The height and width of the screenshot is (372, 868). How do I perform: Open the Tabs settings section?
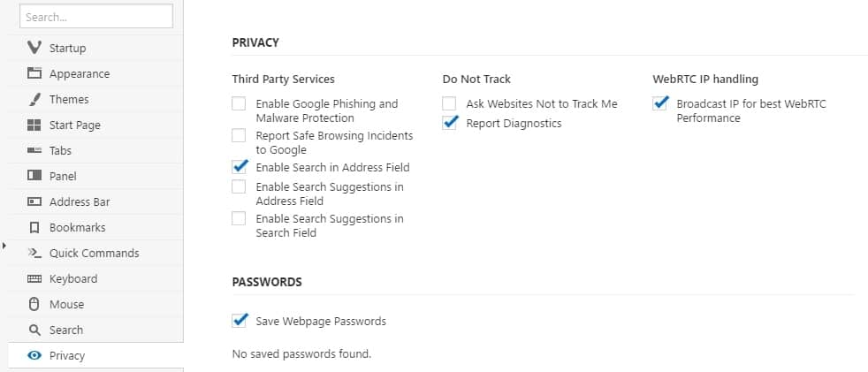pos(61,150)
